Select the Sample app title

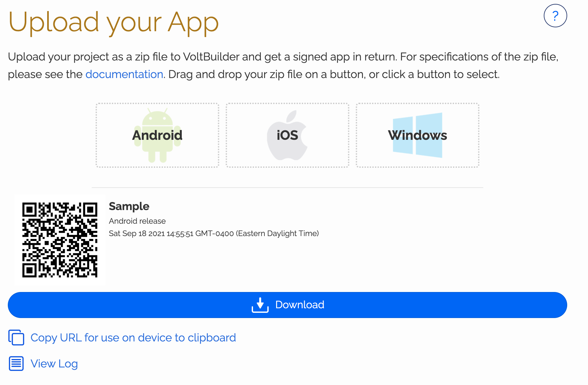click(x=129, y=206)
